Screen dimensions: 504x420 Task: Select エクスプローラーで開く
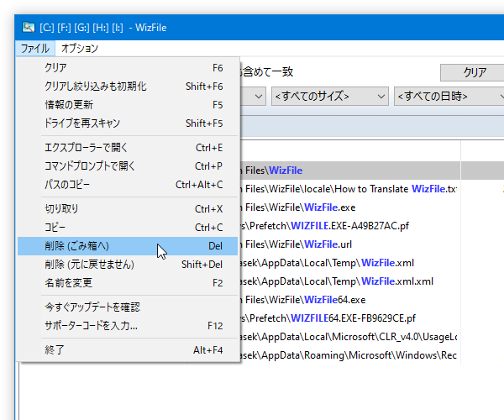(x=128, y=148)
